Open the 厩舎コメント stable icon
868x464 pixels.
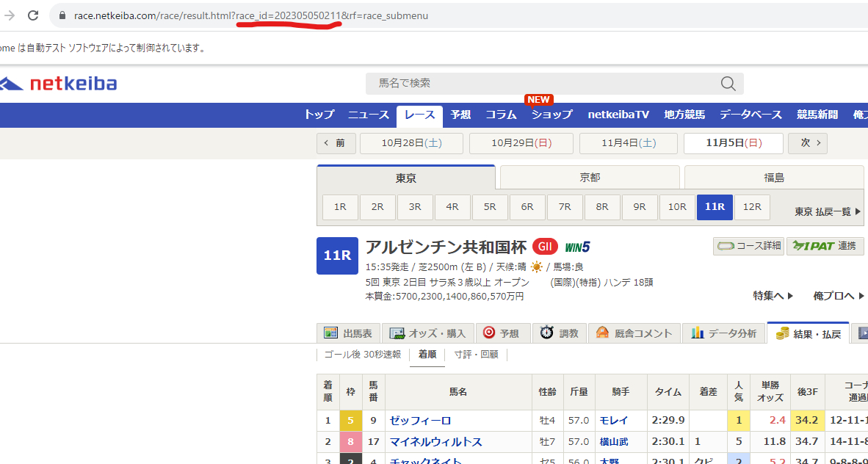coord(602,333)
